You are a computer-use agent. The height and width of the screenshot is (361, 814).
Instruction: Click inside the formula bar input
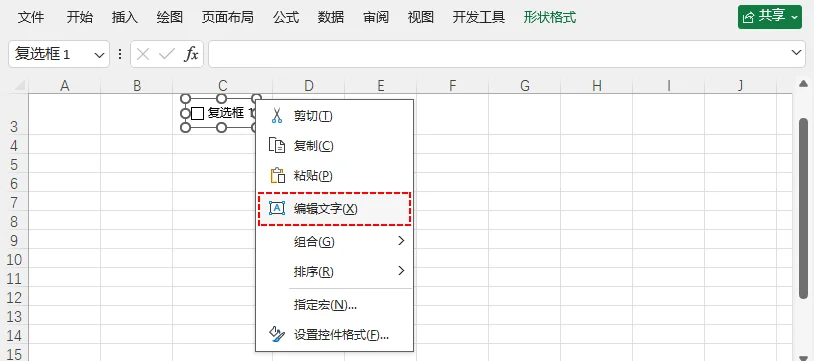(498, 54)
